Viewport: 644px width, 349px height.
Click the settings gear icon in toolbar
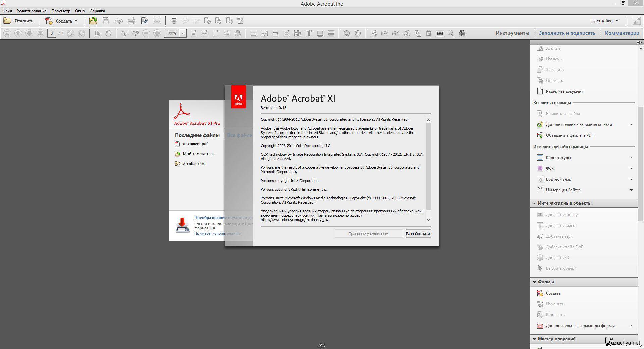[x=174, y=21]
